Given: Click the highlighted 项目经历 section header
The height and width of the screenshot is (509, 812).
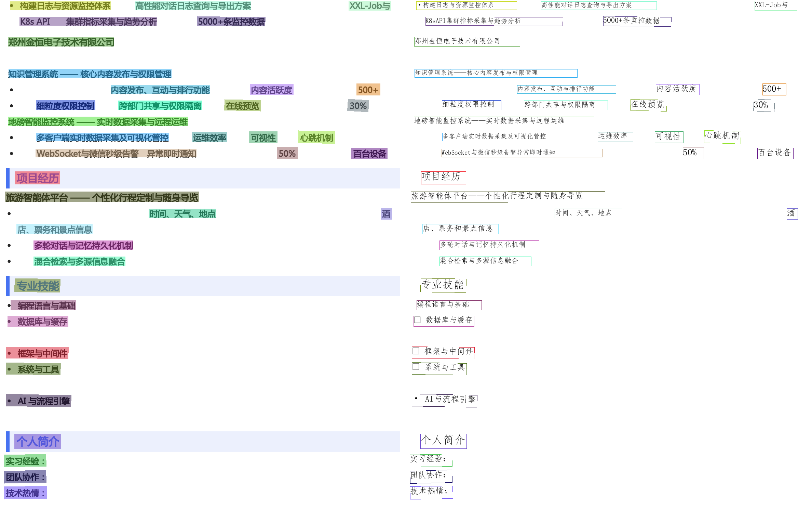Looking at the screenshot, I should point(38,178).
